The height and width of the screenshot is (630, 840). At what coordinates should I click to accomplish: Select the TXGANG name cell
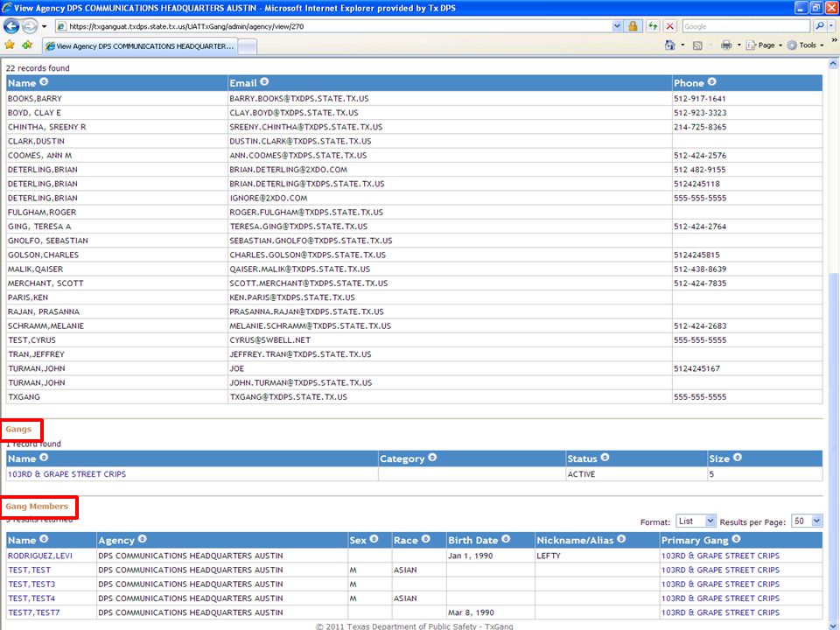pyautogui.click(x=116, y=397)
